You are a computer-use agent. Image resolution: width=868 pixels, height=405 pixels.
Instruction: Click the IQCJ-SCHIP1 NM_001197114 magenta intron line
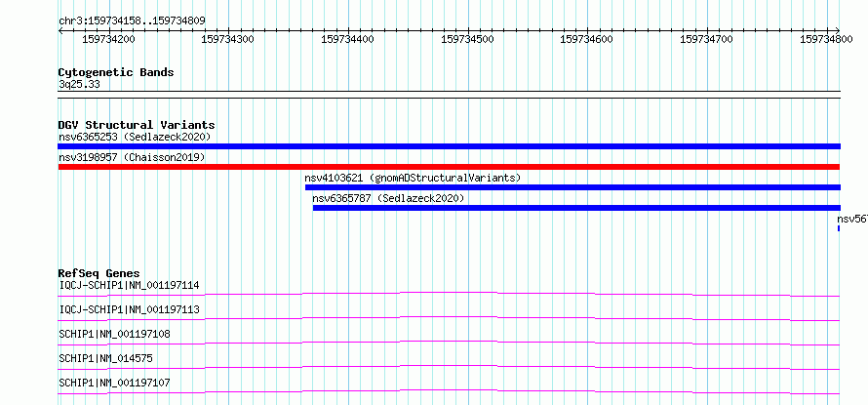(449, 294)
